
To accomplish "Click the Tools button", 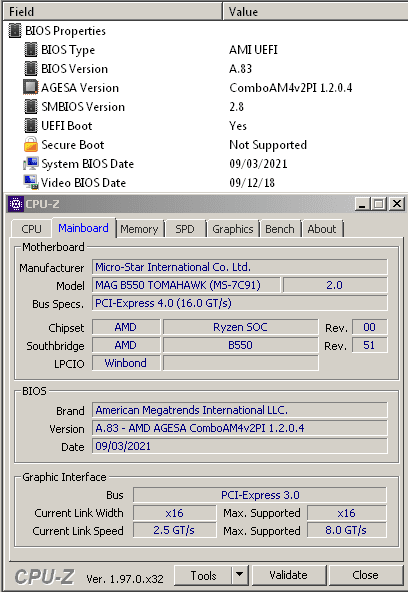I will pyautogui.click(x=203, y=575).
